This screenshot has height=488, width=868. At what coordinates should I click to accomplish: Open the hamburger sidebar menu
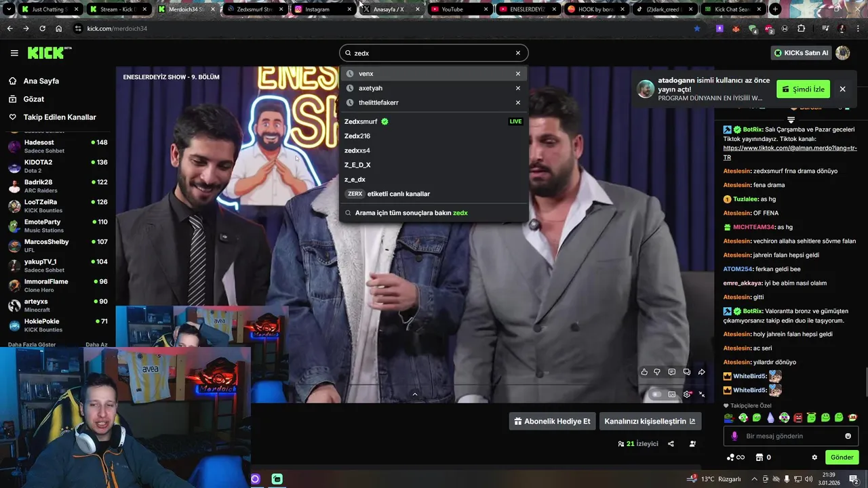coord(14,53)
